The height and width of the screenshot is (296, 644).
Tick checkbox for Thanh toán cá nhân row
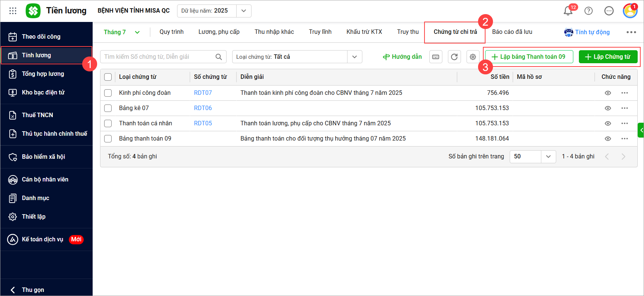click(x=108, y=123)
